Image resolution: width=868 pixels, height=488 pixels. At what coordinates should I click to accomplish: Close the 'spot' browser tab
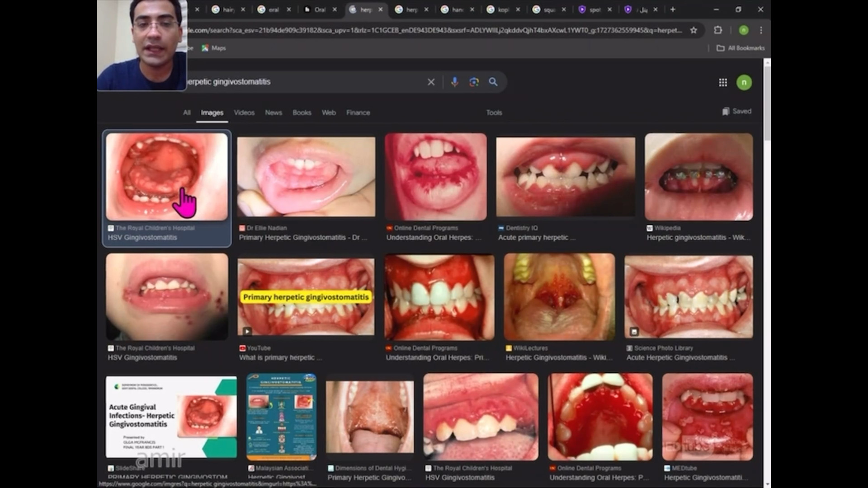(609, 9)
